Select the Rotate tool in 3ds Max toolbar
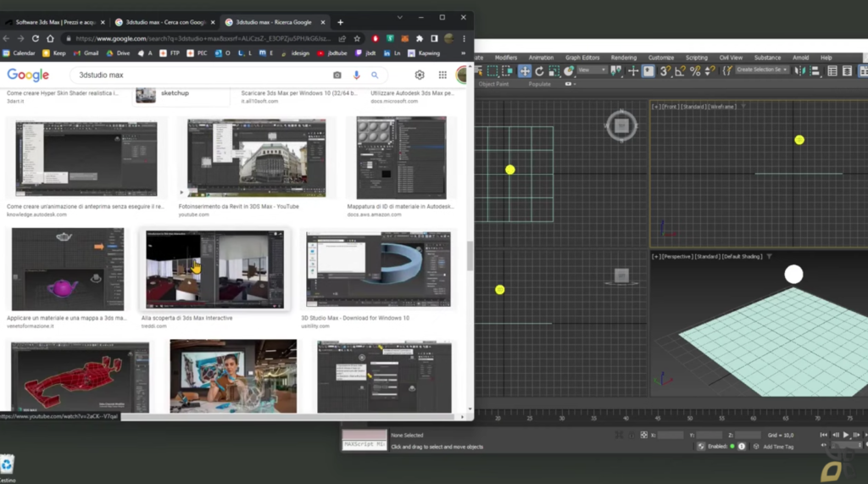Viewport: 868px width, 484px height. point(539,71)
